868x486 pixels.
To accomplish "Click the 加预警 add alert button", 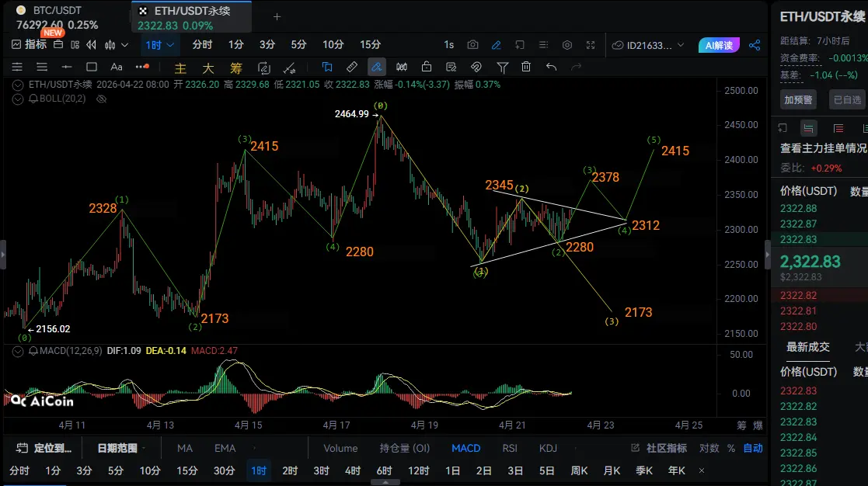I will (x=798, y=100).
